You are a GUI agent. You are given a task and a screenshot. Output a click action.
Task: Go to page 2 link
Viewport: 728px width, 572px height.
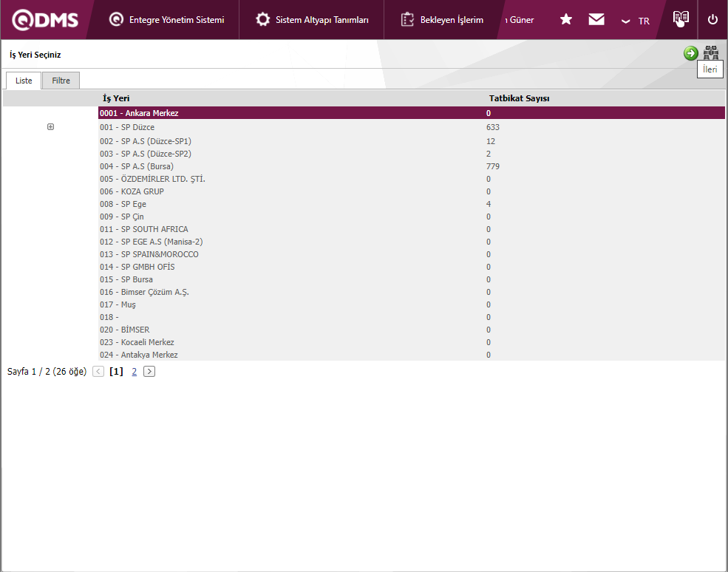point(135,372)
